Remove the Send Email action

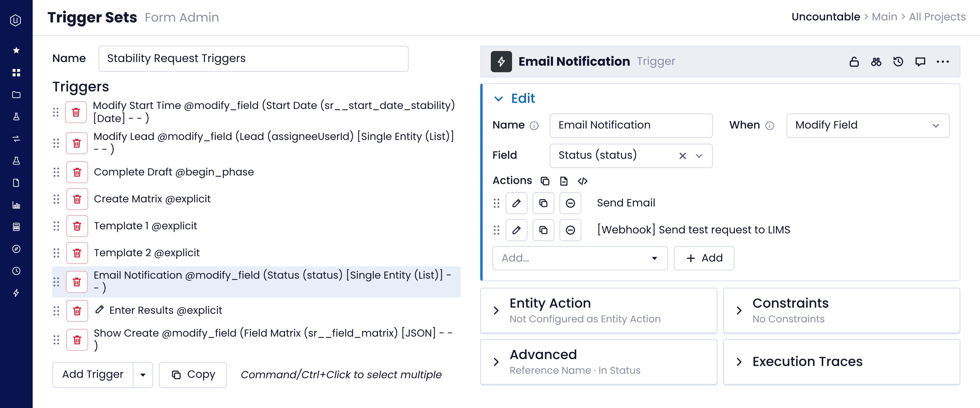click(570, 203)
